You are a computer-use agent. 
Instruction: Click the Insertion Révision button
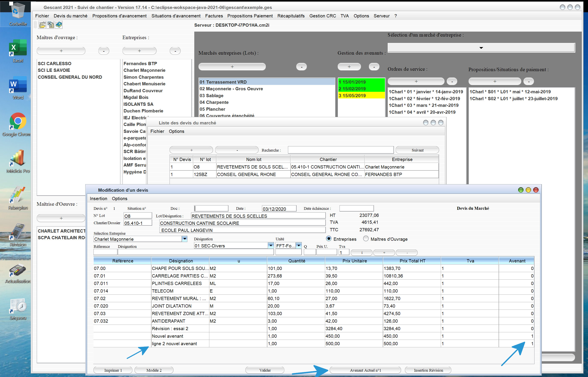pos(428,370)
